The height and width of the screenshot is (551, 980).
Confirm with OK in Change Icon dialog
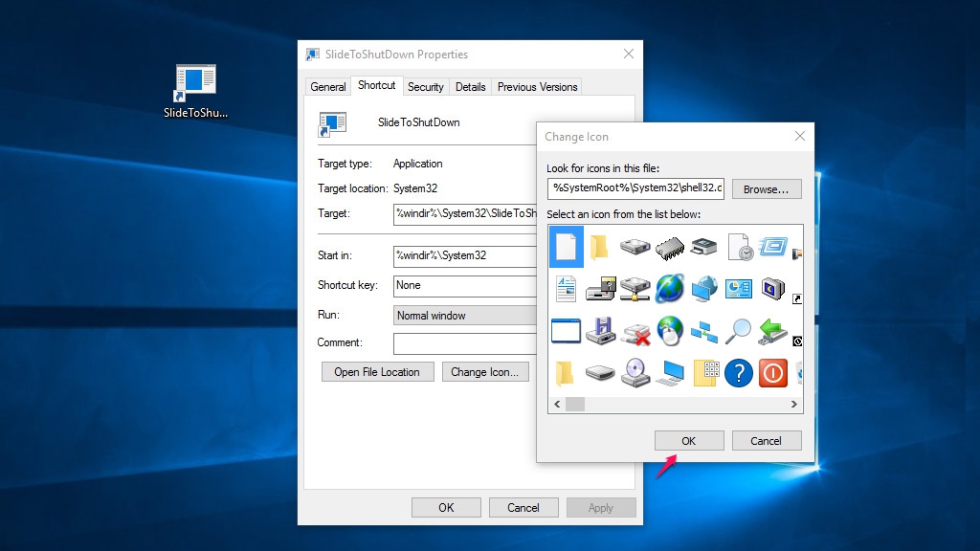[688, 441]
